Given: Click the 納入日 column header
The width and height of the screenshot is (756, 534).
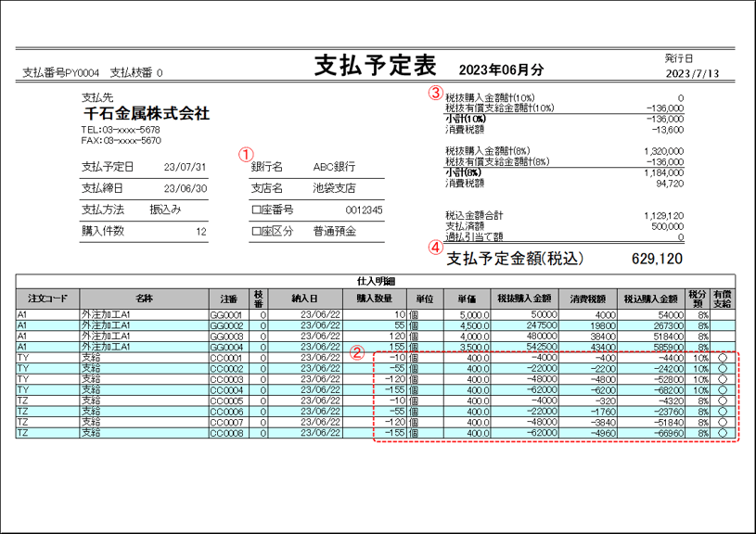Looking at the screenshot, I should pyautogui.click(x=305, y=299).
